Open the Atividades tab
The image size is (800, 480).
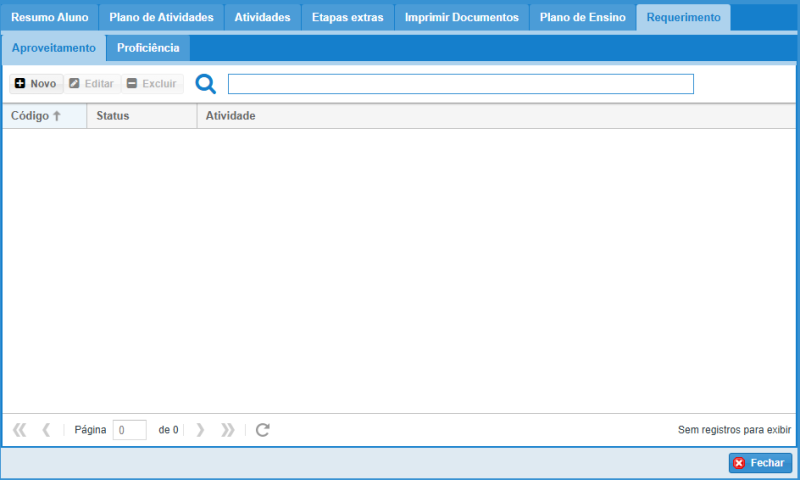tap(262, 18)
